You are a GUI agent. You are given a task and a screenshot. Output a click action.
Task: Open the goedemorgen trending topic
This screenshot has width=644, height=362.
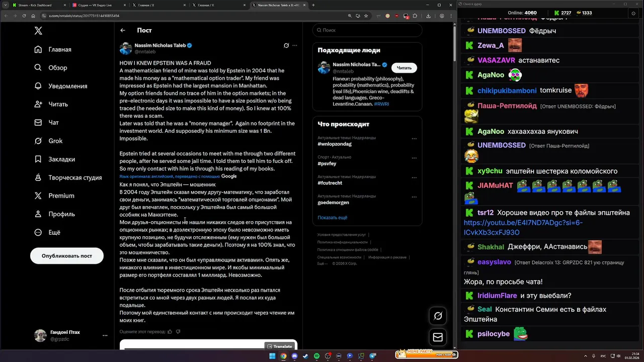click(x=333, y=203)
